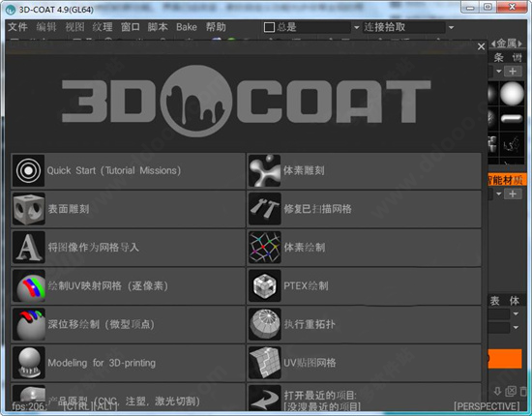Open the 编辑 menu
The height and width of the screenshot is (416, 532).
click(x=46, y=27)
